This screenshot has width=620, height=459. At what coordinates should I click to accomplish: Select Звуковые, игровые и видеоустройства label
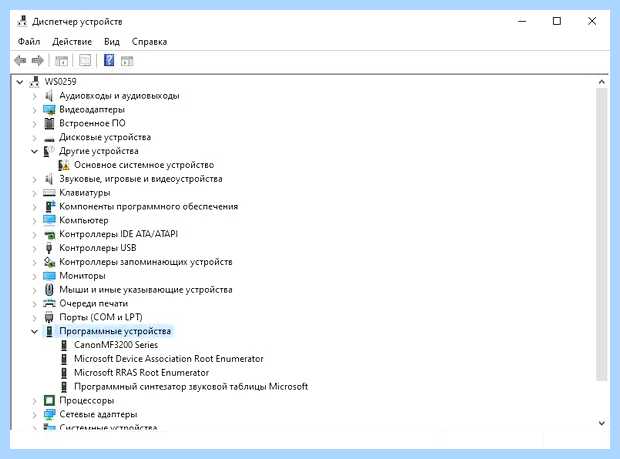(x=141, y=179)
